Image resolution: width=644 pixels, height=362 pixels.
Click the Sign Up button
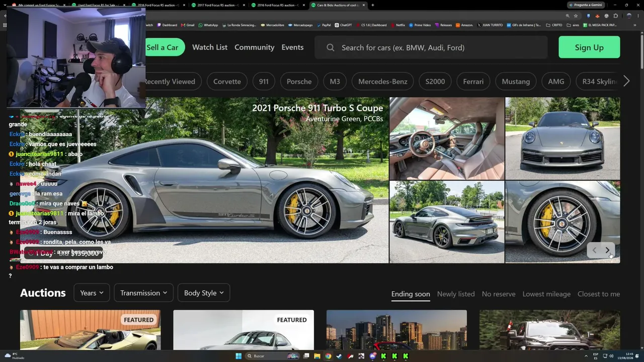[x=589, y=47]
